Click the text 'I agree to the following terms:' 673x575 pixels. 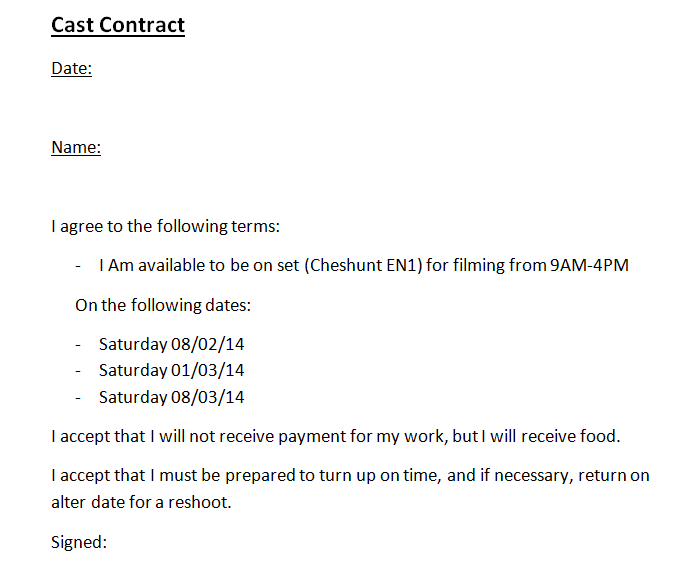[x=165, y=226]
